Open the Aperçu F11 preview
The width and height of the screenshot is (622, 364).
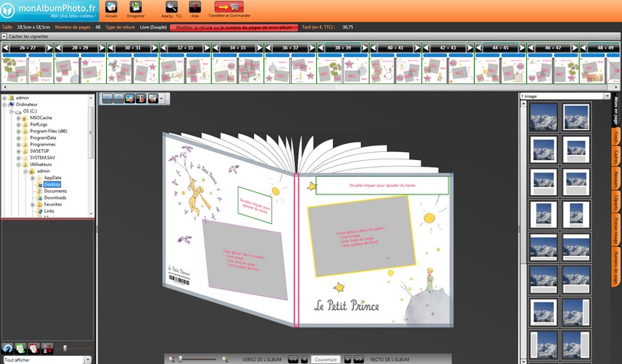172,7
